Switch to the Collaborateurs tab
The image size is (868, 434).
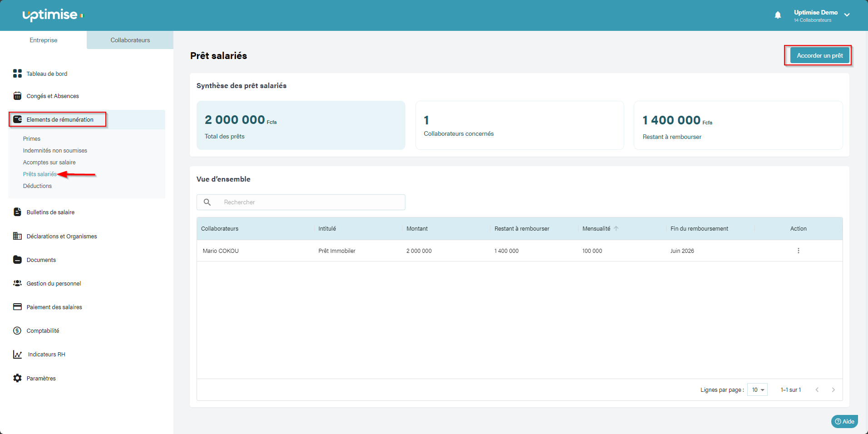[130, 40]
